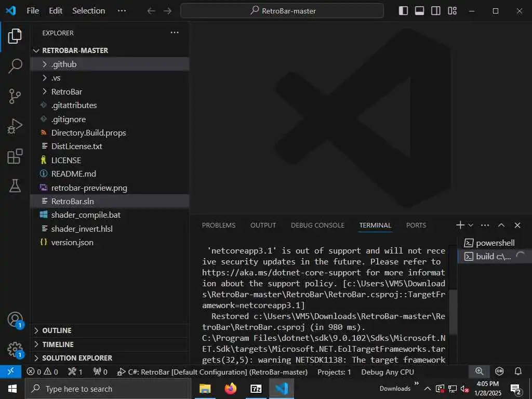
Task: Click the remote window indicator in status bar
Action: tap(10, 371)
